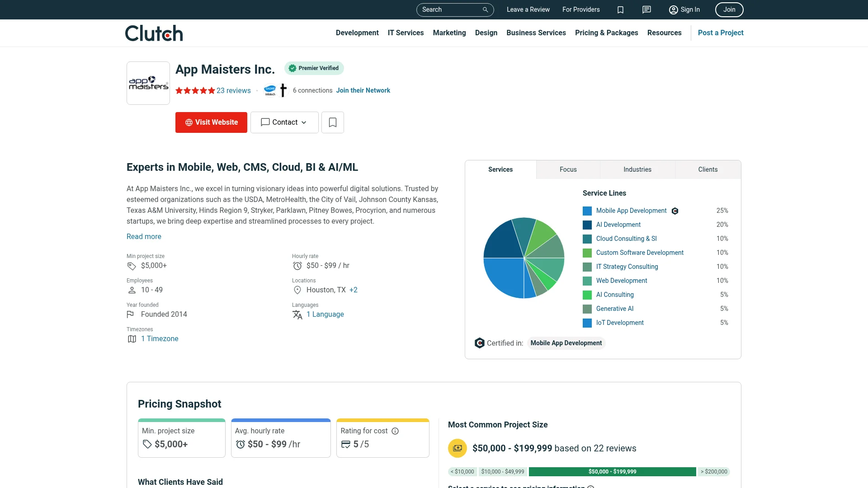Open saved bookmarks icon in top bar
The height and width of the screenshot is (488, 868).
[x=620, y=9]
